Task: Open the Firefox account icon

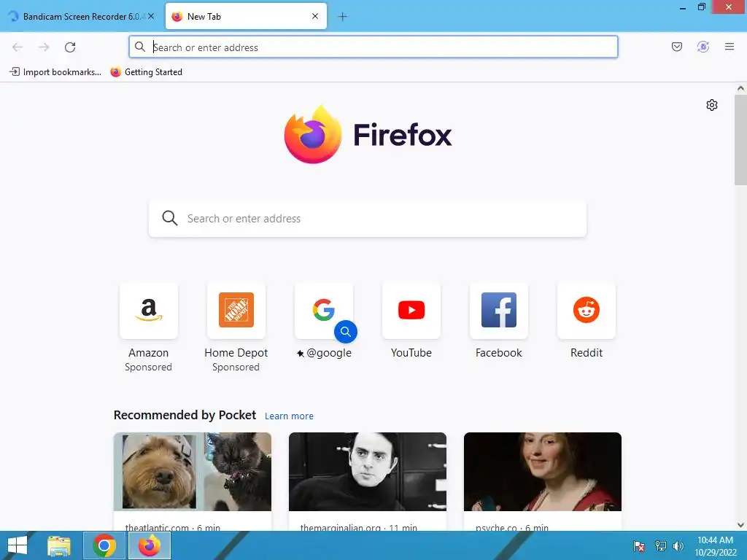Action: pyautogui.click(x=703, y=47)
